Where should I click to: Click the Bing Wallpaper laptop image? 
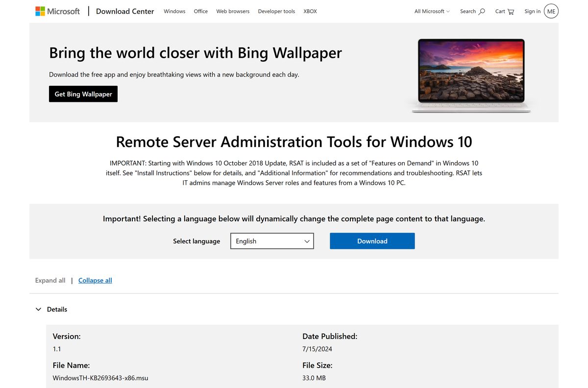[471, 75]
